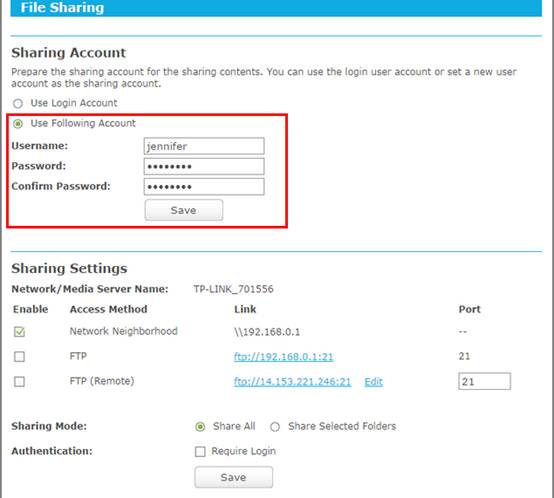Click the Port column header

tap(470, 309)
